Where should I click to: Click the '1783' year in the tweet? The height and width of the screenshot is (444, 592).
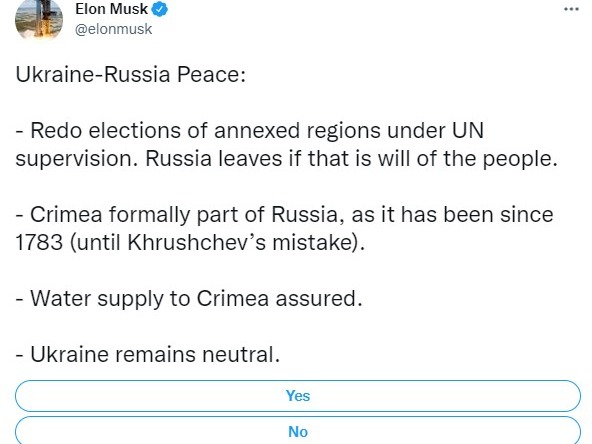[x=39, y=242]
